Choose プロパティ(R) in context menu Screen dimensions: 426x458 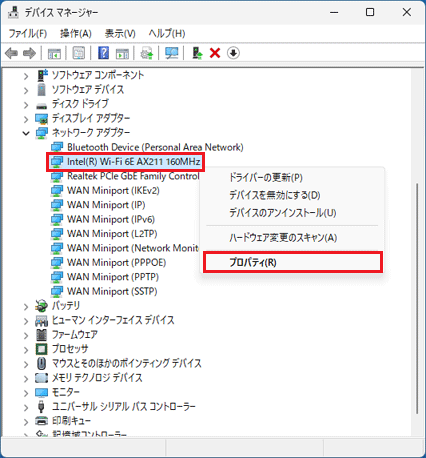click(292, 262)
